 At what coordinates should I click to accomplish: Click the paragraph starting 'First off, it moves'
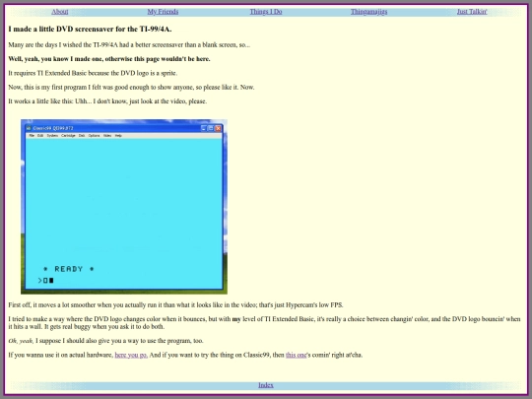[175, 305]
